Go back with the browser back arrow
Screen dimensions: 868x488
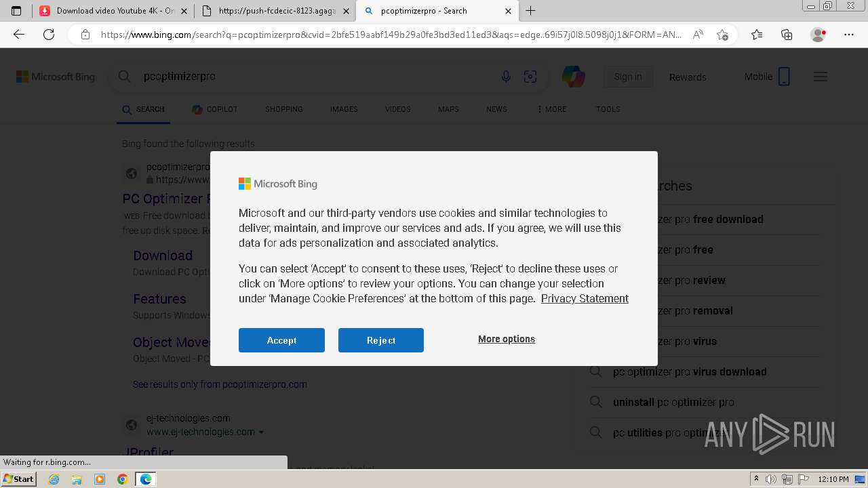click(19, 35)
